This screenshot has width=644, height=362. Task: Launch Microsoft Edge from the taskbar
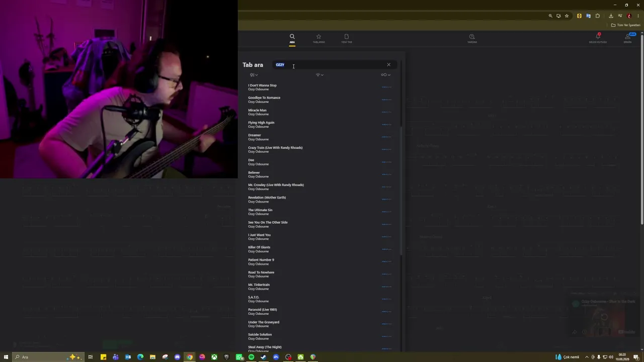[140, 357]
